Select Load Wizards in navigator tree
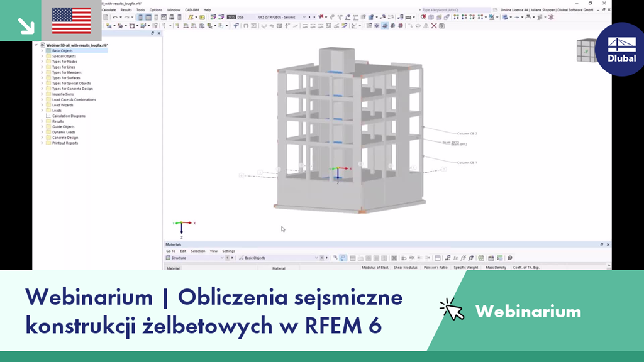 (x=62, y=105)
